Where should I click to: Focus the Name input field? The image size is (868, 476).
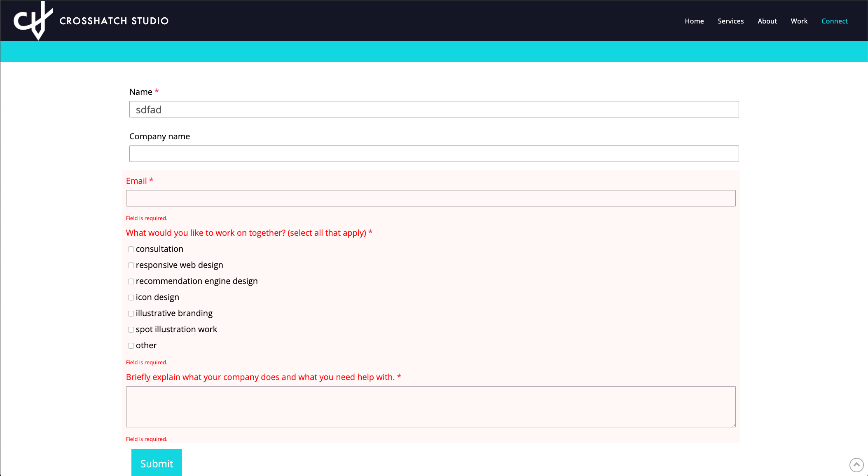coord(434,109)
